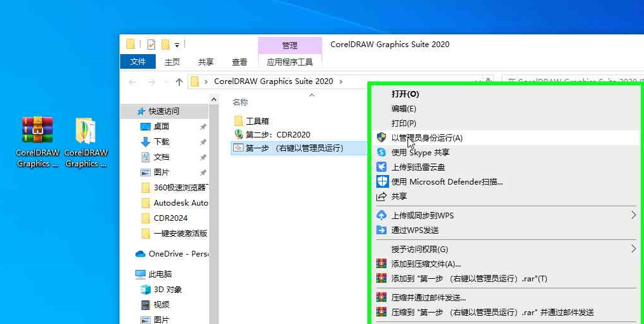Go forward with the Forward arrow
The width and height of the screenshot is (644, 324).
point(151,82)
